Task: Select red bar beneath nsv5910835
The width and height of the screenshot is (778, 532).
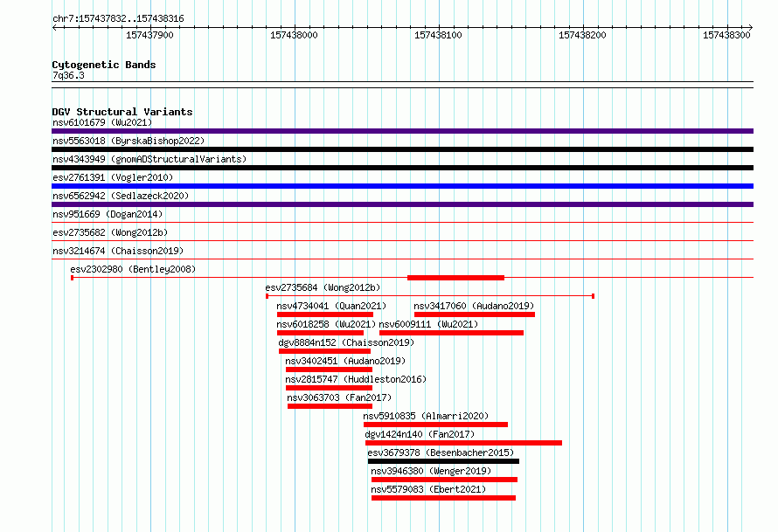Action: (435, 425)
